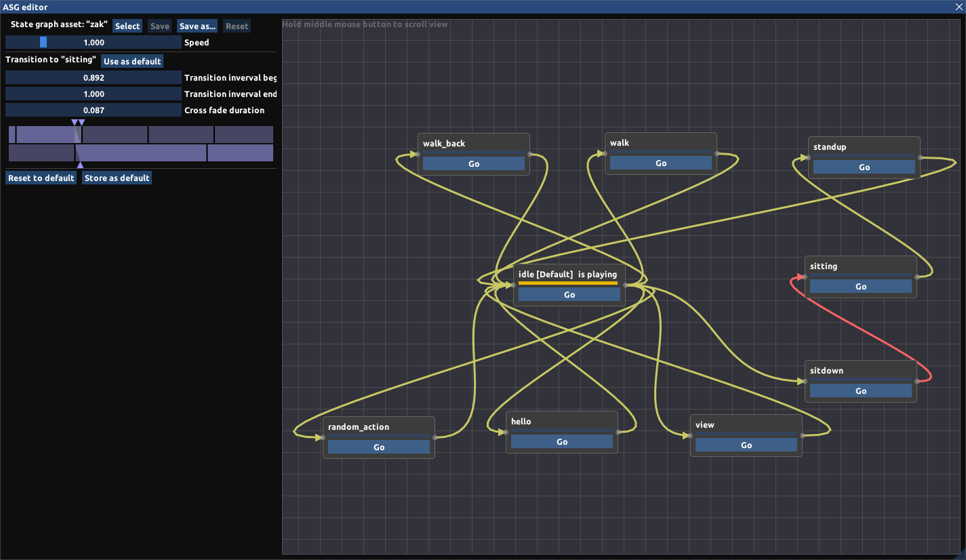Screen dimensions: 966x560
Task: Click the Use as default button
Action: pyautogui.click(x=132, y=61)
